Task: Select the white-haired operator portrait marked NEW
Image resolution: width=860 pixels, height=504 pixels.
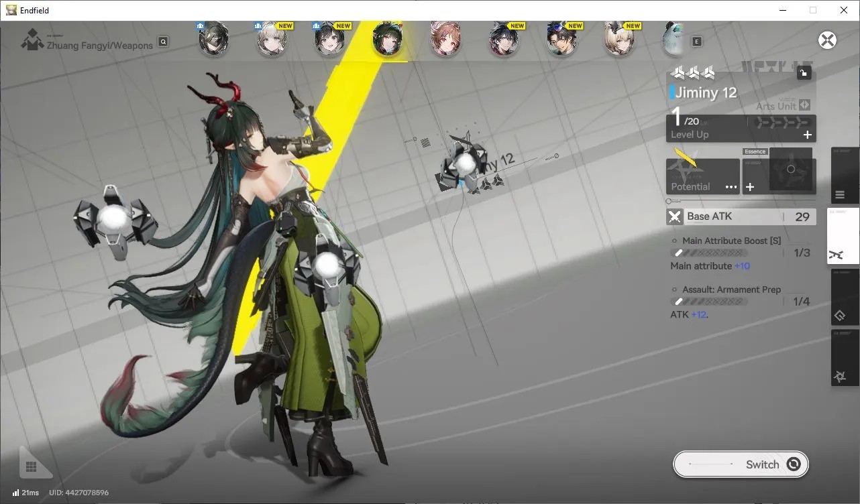Action: click(272, 39)
